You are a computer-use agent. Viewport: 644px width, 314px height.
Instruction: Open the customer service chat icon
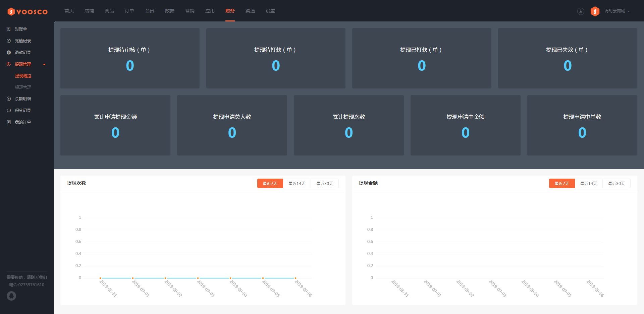coord(11,296)
